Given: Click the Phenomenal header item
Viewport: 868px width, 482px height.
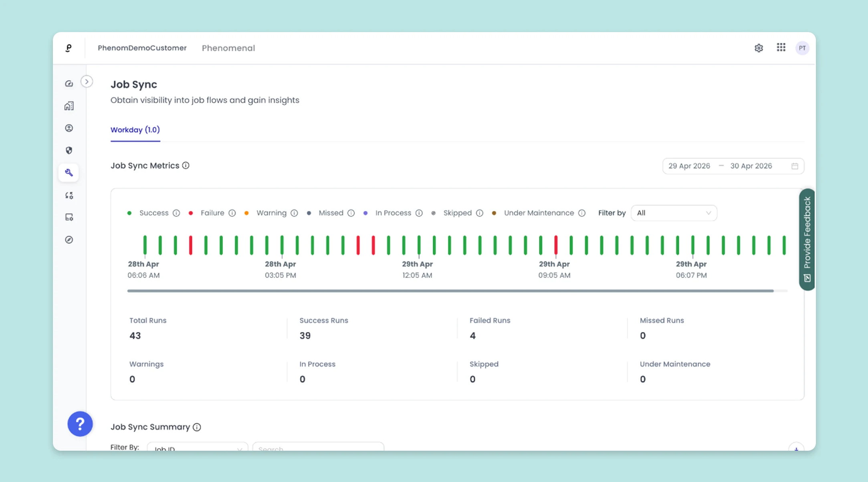Looking at the screenshot, I should point(228,48).
